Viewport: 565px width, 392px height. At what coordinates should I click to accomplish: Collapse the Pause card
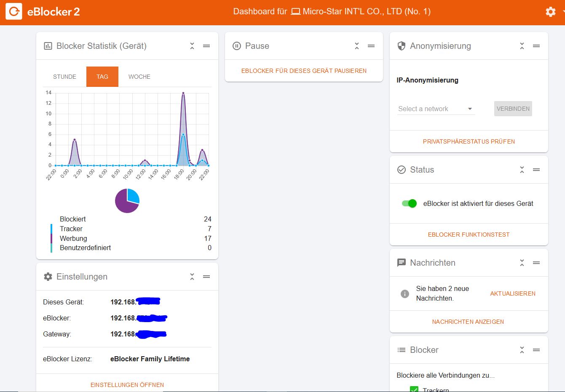357,46
